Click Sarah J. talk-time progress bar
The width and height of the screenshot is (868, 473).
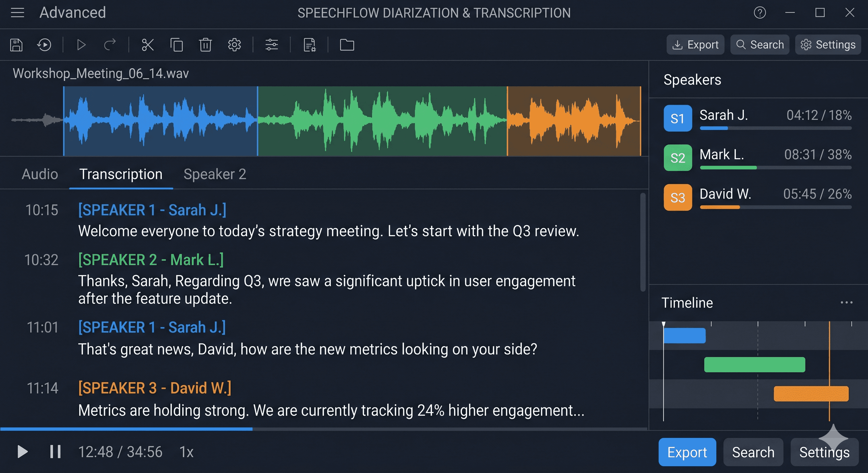pos(776,128)
